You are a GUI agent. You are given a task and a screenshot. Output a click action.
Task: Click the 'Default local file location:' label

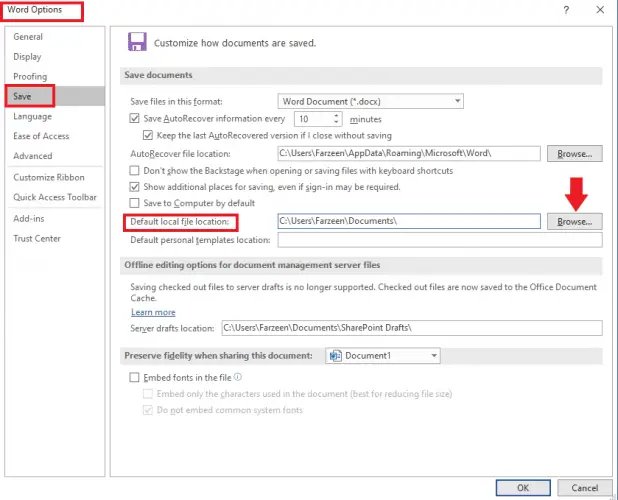pyautogui.click(x=180, y=222)
